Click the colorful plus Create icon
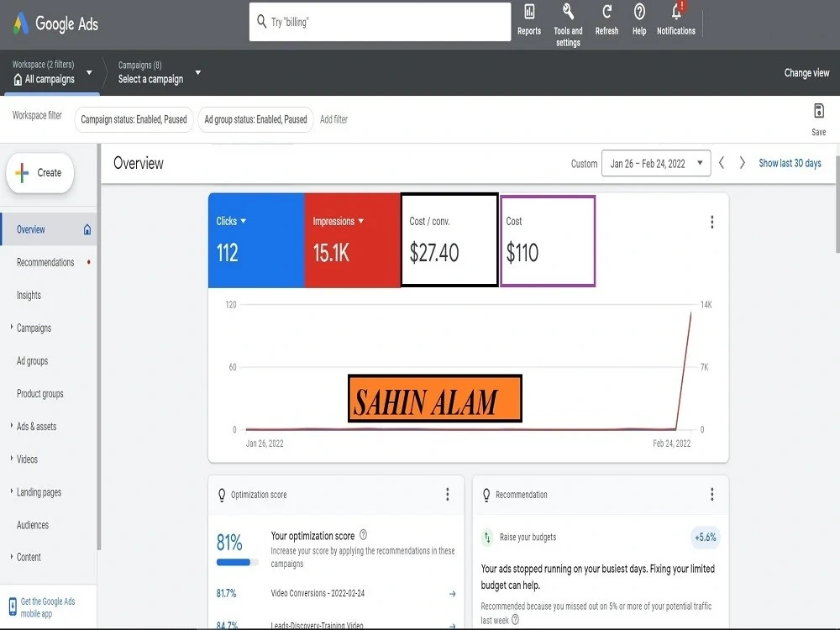Screen dimensions: 840x630 [22, 172]
